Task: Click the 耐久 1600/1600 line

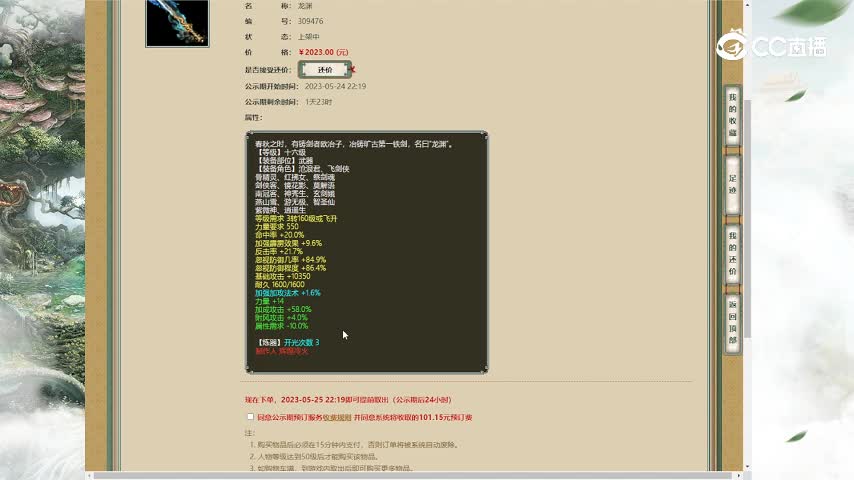Action: pos(280,284)
